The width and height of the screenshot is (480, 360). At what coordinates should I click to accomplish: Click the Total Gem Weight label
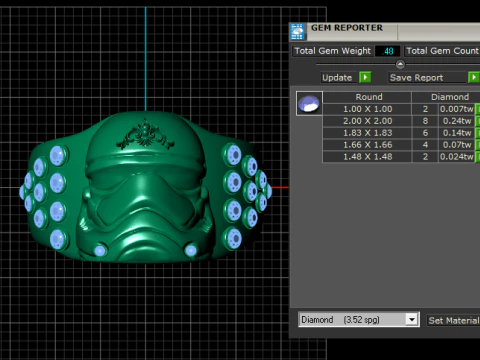point(333,51)
